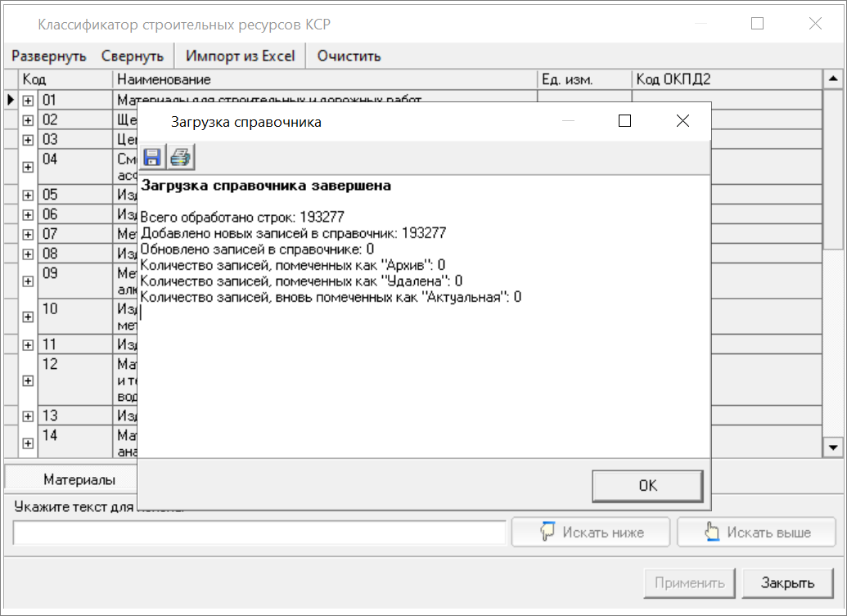The height and width of the screenshot is (616, 847).
Task: Open Импорт из Excel
Action: [x=240, y=56]
